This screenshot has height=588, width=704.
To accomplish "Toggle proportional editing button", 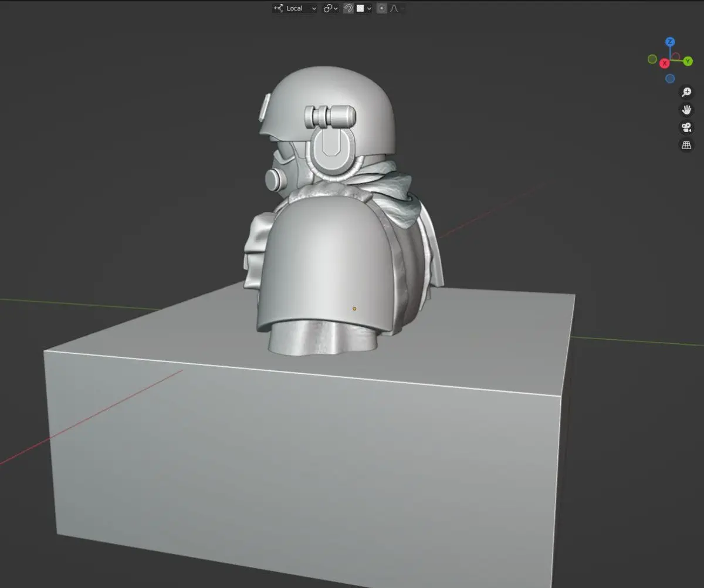I will [382, 8].
